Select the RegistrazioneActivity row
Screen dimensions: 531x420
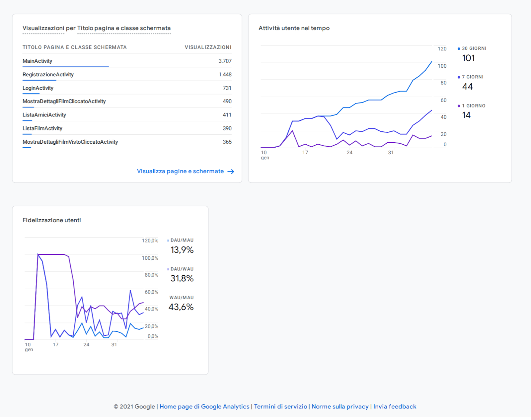tap(127, 75)
